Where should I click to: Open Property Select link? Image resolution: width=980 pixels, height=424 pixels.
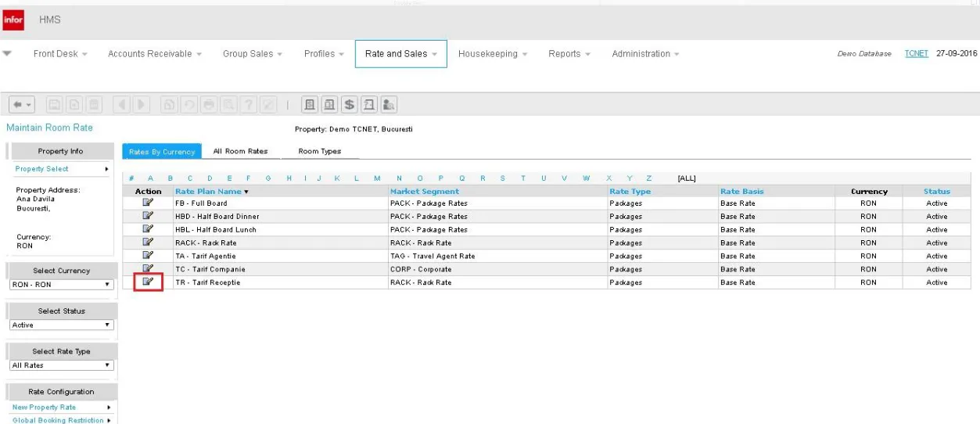click(41, 169)
